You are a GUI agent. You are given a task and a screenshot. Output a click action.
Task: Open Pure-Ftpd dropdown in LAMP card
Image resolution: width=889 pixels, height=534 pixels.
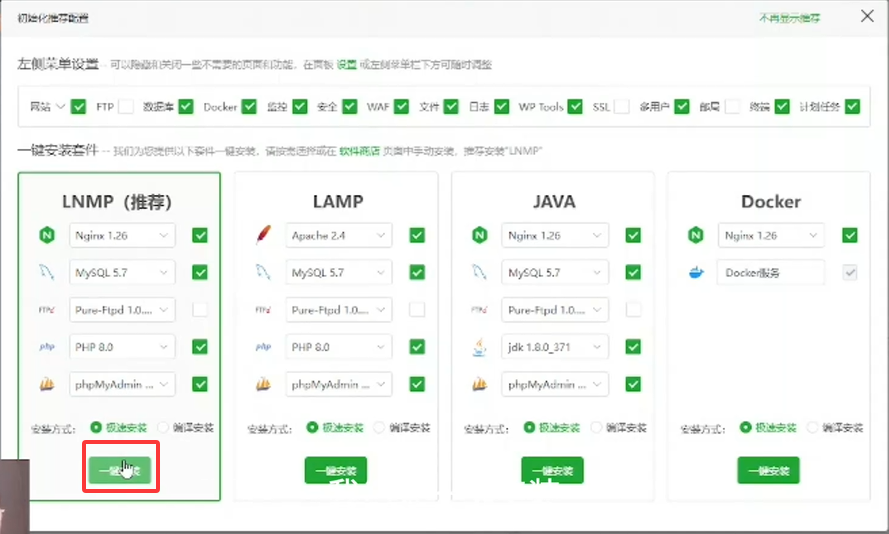(x=338, y=310)
